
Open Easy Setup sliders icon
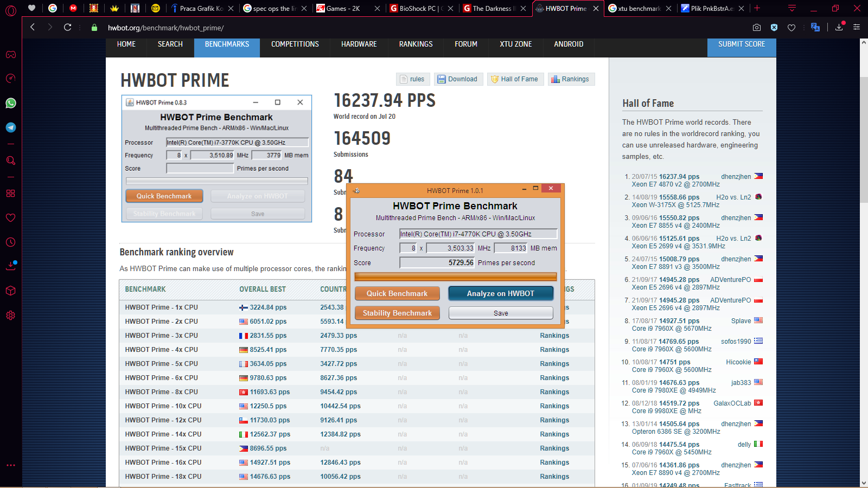point(857,27)
